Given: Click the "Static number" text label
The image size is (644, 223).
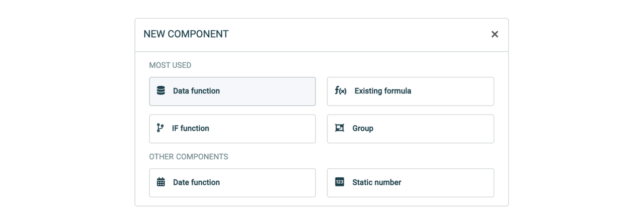Looking at the screenshot, I should (377, 182).
